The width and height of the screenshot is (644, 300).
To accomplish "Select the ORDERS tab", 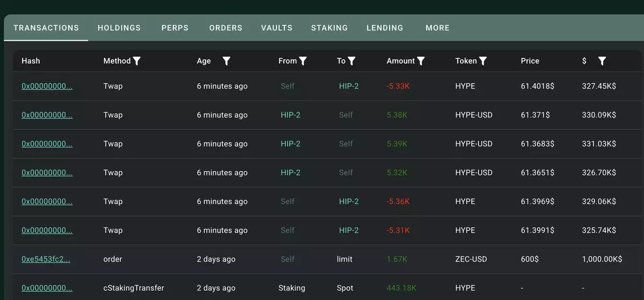I will pyautogui.click(x=226, y=28).
